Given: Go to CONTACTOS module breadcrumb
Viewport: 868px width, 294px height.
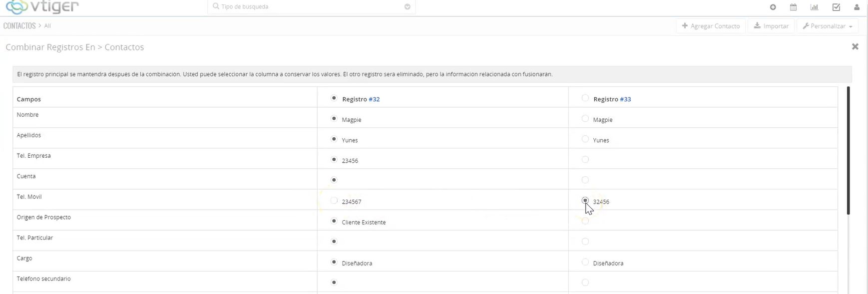Looking at the screenshot, I should click(x=19, y=25).
